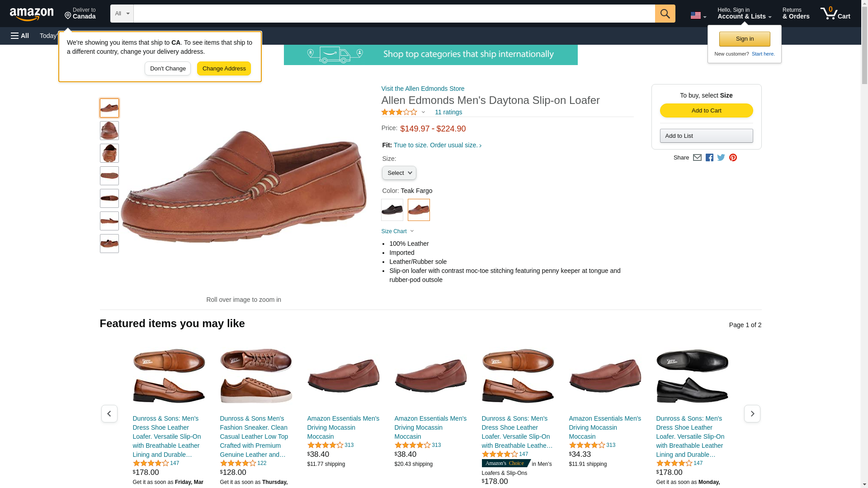Click the search magnifier button
The width and height of the screenshot is (868, 488).
[x=665, y=14]
